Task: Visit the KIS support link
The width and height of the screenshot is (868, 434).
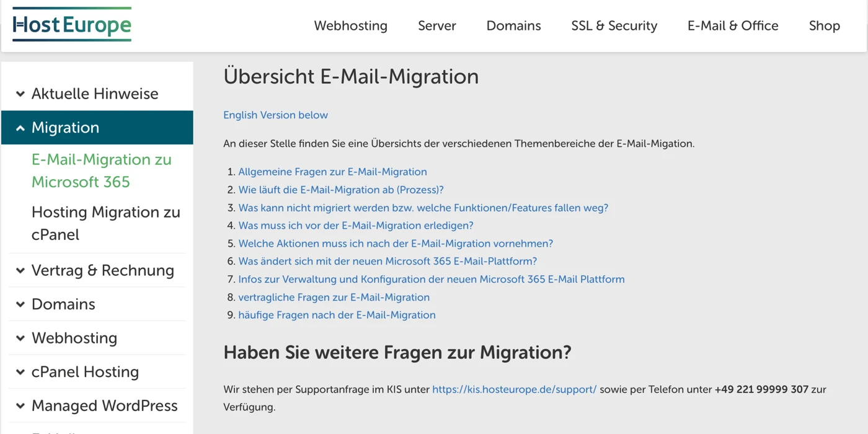Action: click(514, 389)
